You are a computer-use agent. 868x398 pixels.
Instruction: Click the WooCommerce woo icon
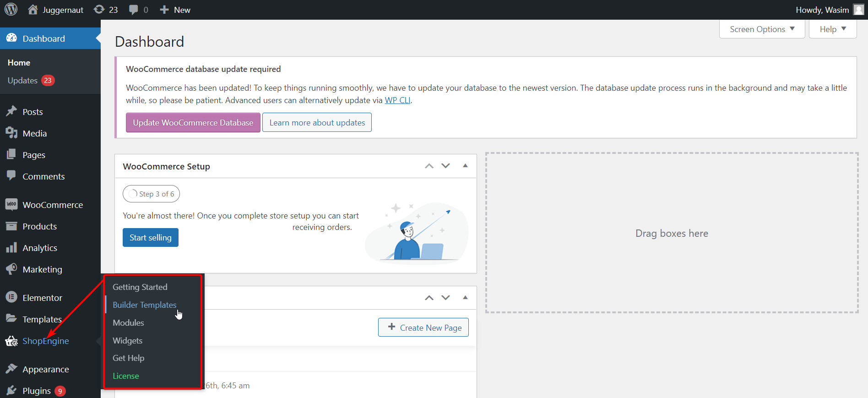[x=11, y=204]
